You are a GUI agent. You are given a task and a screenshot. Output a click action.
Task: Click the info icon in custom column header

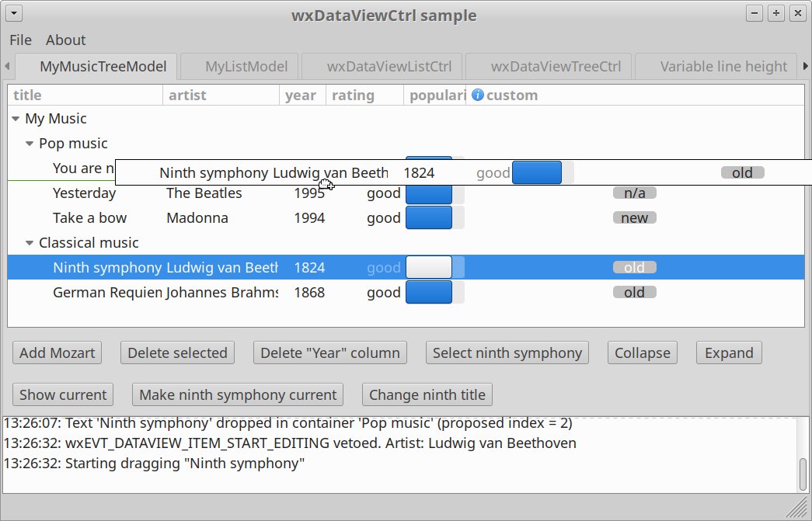(477, 95)
